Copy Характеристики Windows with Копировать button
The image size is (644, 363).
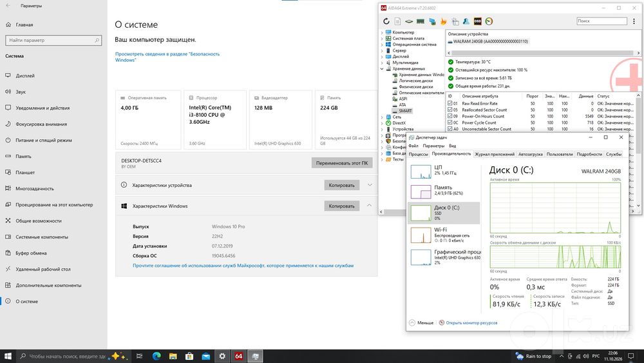coord(342,206)
